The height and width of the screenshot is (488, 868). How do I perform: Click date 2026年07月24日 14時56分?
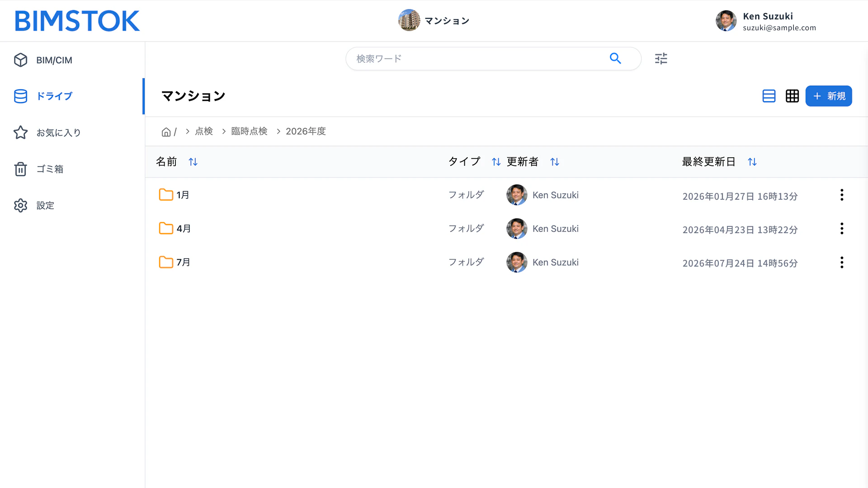(x=740, y=263)
